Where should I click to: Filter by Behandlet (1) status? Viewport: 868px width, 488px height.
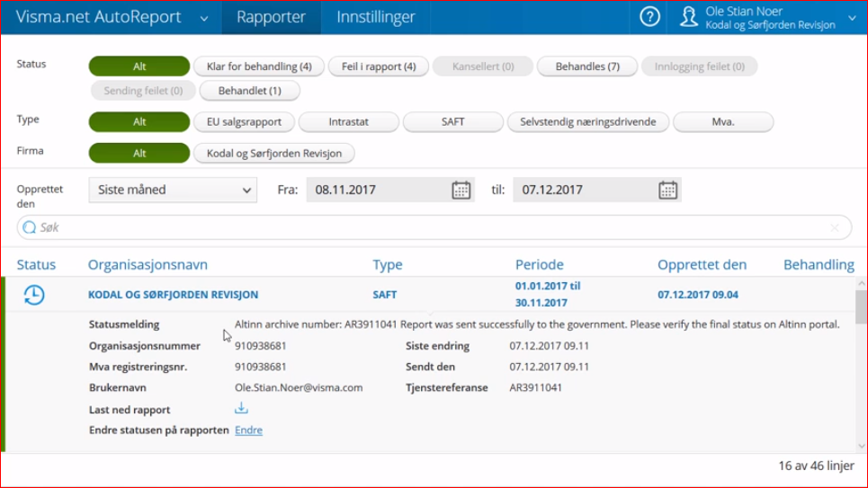pyautogui.click(x=250, y=91)
